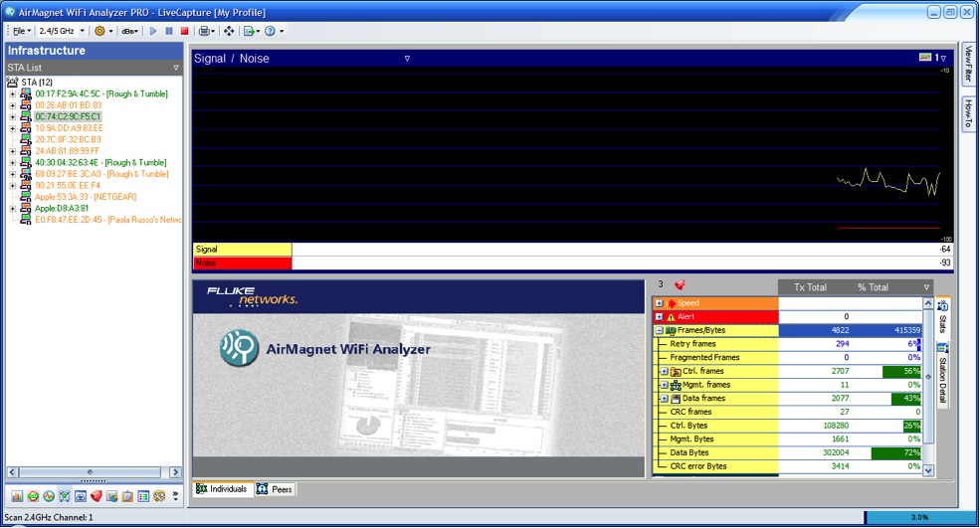
Task: Open the Stats vertical tab
Action: point(942,317)
